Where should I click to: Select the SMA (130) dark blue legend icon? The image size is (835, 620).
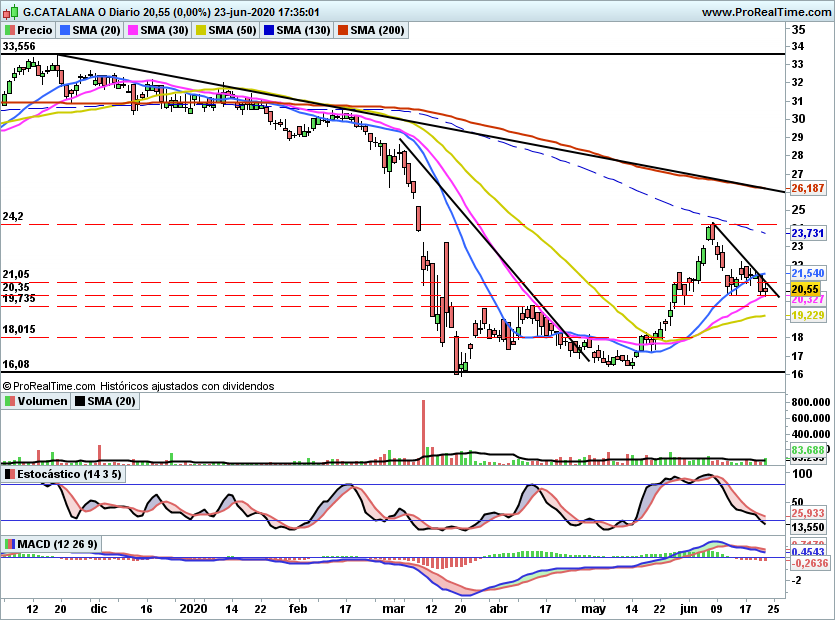(269, 30)
